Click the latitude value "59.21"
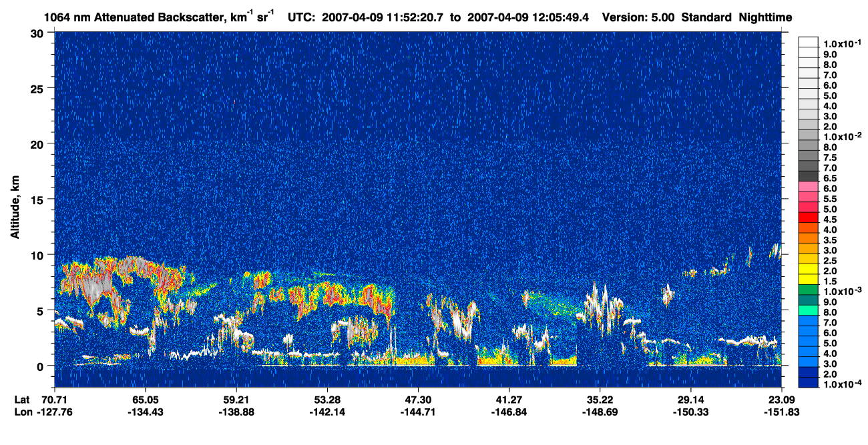This screenshot has height=445, width=868. pyautogui.click(x=236, y=400)
